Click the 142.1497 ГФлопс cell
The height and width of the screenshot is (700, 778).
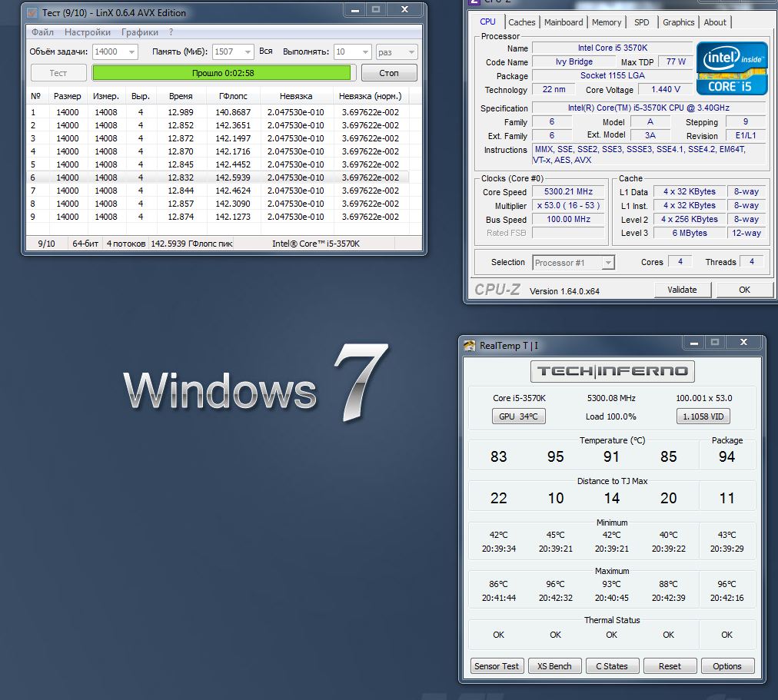point(233,138)
